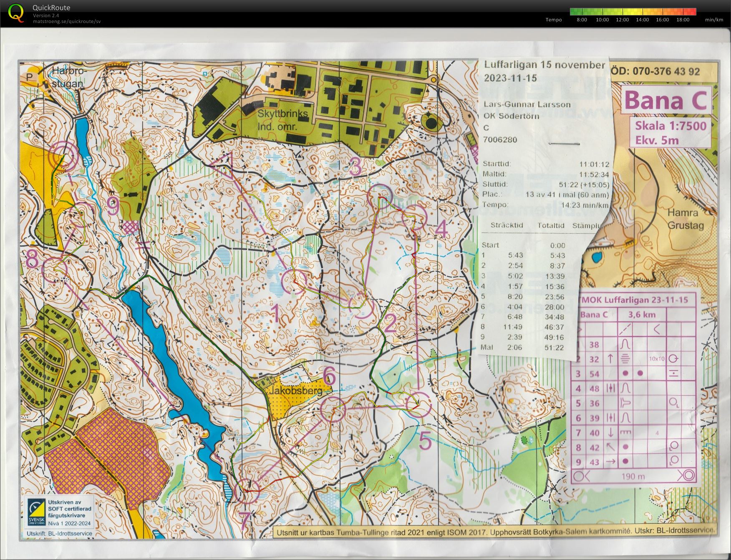Click the Utskrift: BL-Idrottsservice text
This screenshot has height=560, width=731.
[x=59, y=533]
